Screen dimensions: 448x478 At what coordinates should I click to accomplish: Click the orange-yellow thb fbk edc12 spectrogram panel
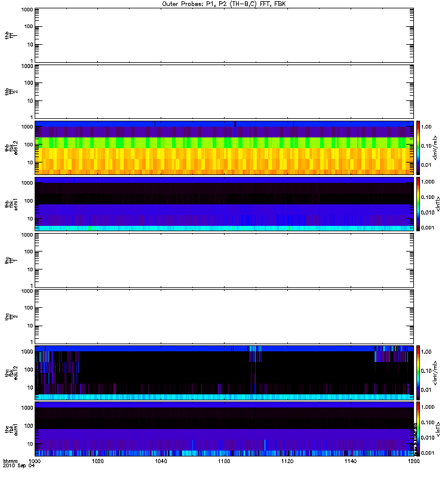[x=224, y=148]
